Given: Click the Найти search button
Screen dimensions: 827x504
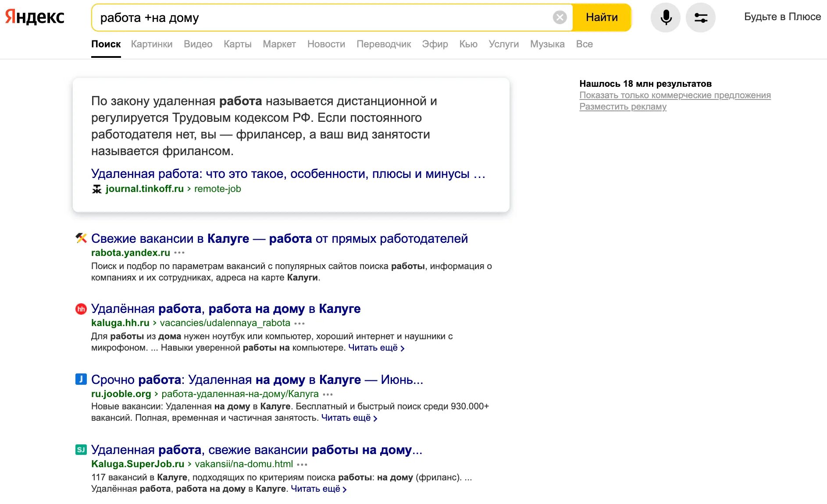Looking at the screenshot, I should point(602,18).
